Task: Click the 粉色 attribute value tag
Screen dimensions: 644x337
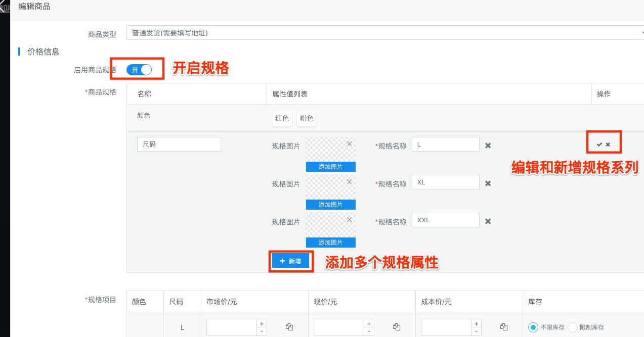Action: pyautogui.click(x=307, y=118)
